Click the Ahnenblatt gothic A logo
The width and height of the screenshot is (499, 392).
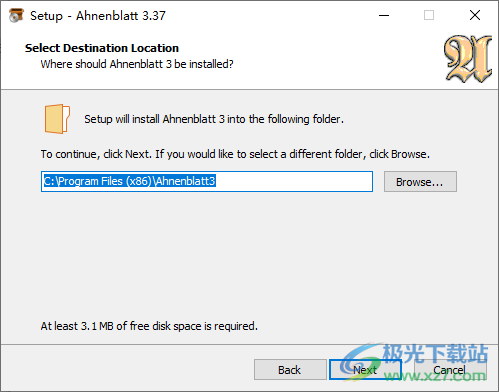pos(469,59)
